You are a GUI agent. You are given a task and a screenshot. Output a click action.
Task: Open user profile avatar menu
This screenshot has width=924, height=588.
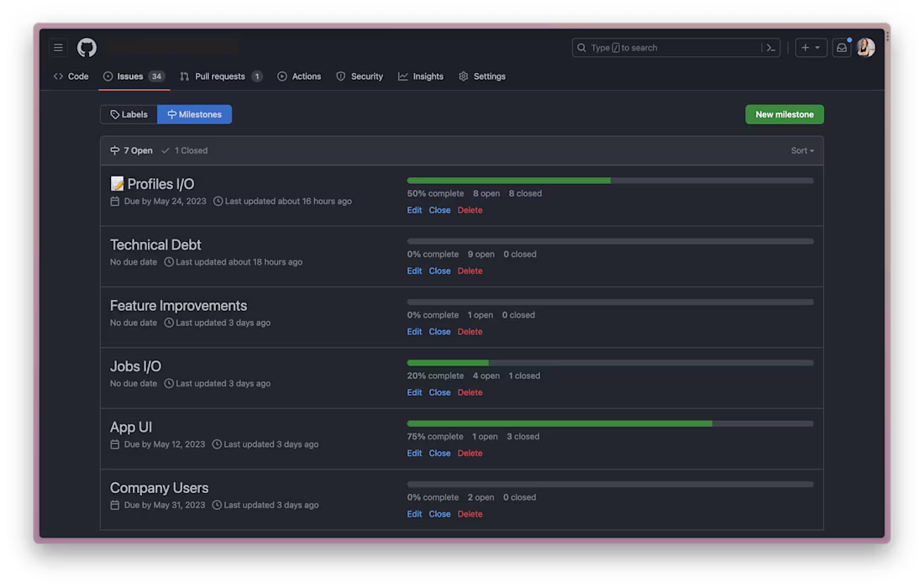[x=866, y=48]
